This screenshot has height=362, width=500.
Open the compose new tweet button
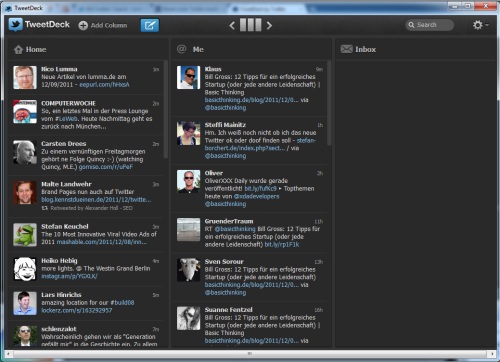(150, 25)
